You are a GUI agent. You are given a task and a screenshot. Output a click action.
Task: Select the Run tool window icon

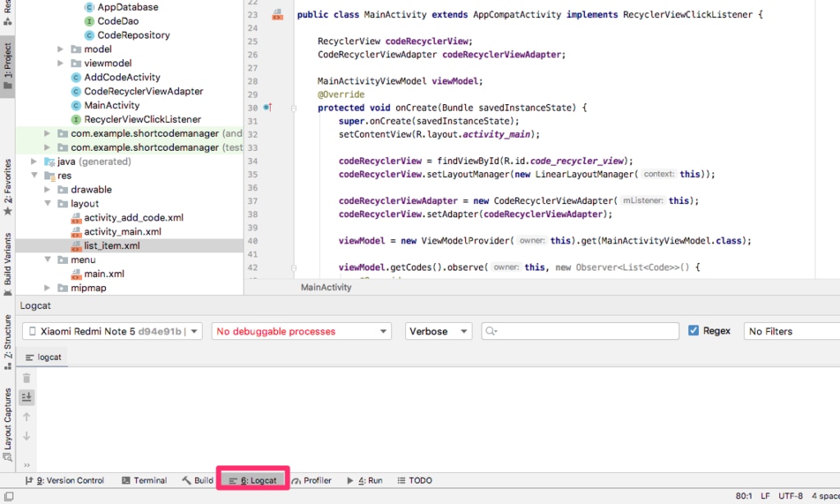(x=367, y=480)
